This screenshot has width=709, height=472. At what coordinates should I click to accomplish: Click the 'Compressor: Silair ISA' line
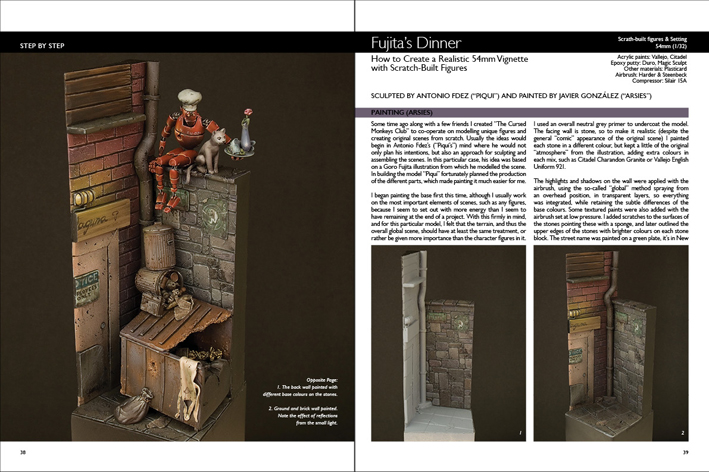click(x=659, y=80)
